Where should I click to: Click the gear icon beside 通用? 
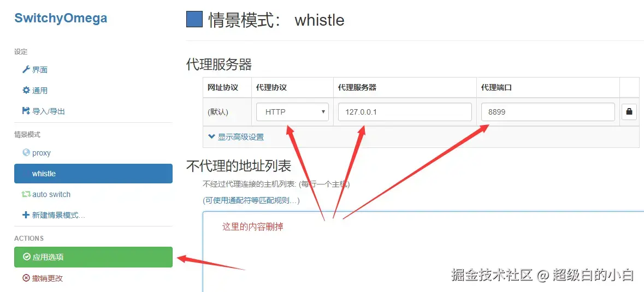(26, 90)
